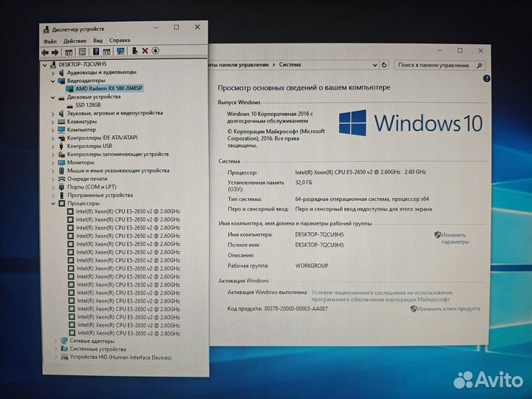Open the Properties toolbar button
The height and width of the screenshot is (399, 532).
(82, 52)
